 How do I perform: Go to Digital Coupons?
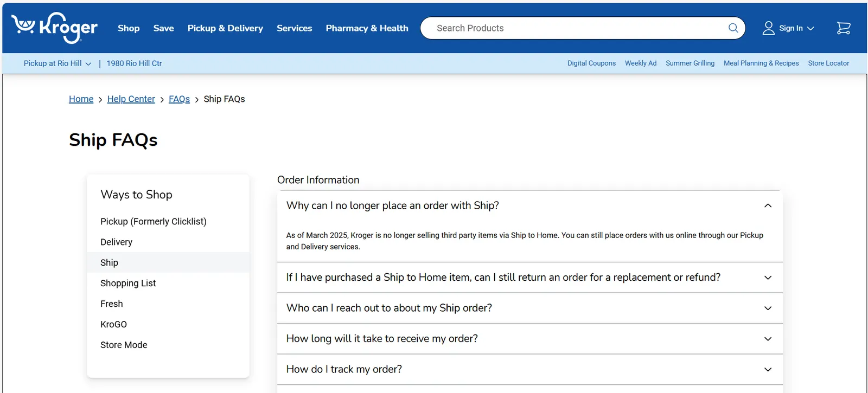(x=591, y=63)
